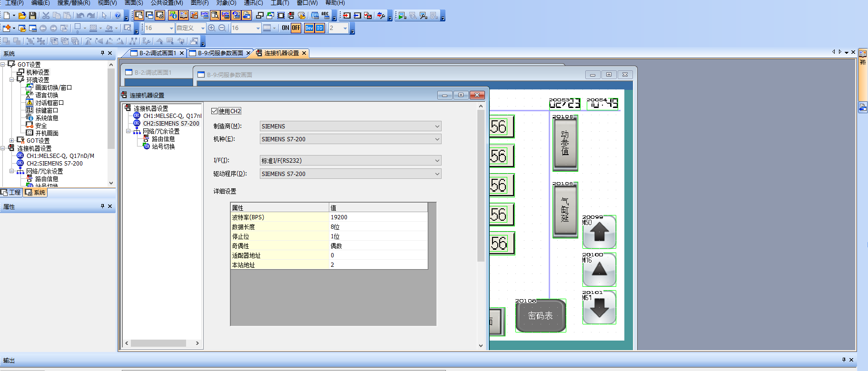Click the 密码表 button on the screen

[x=541, y=316]
